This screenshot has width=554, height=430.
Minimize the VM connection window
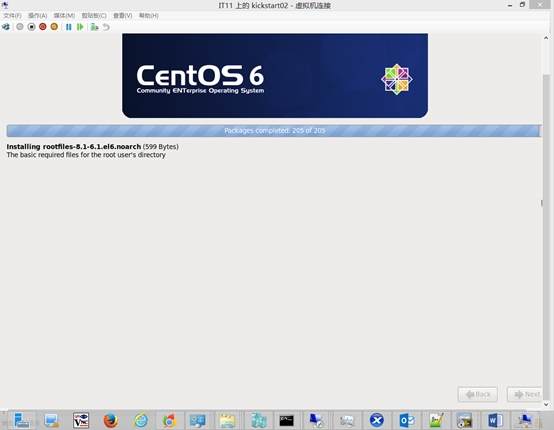pos(510,5)
